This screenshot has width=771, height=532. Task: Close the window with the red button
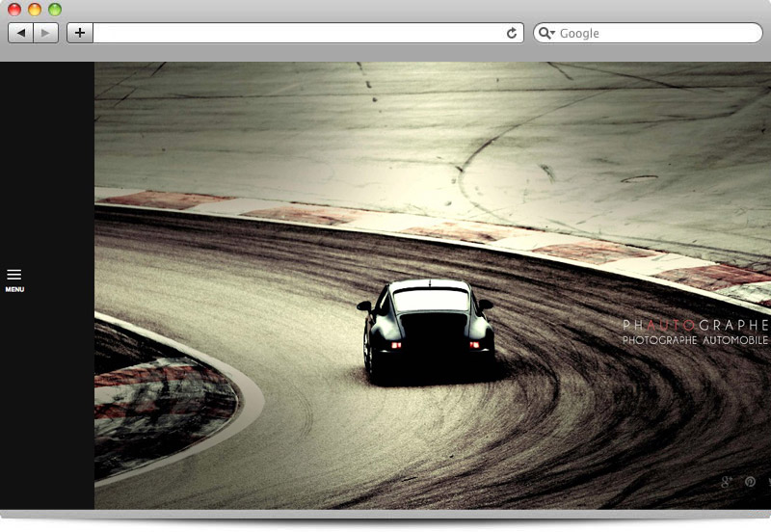tap(14, 10)
